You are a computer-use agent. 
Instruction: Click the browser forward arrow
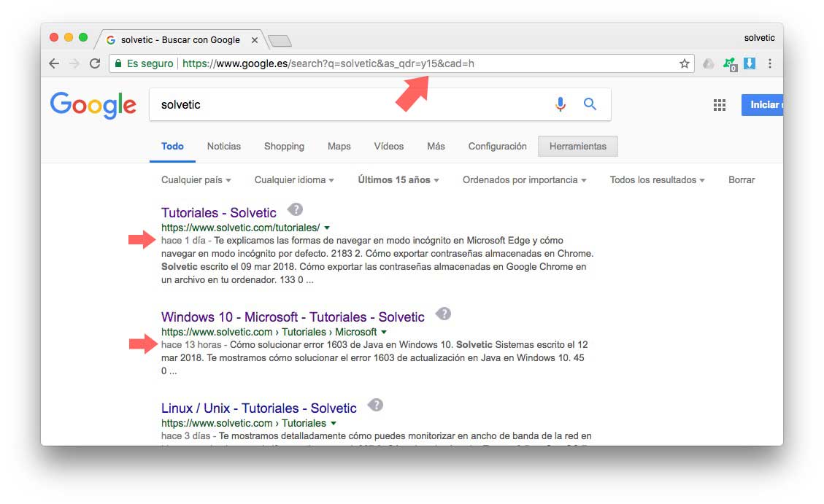coord(74,63)
